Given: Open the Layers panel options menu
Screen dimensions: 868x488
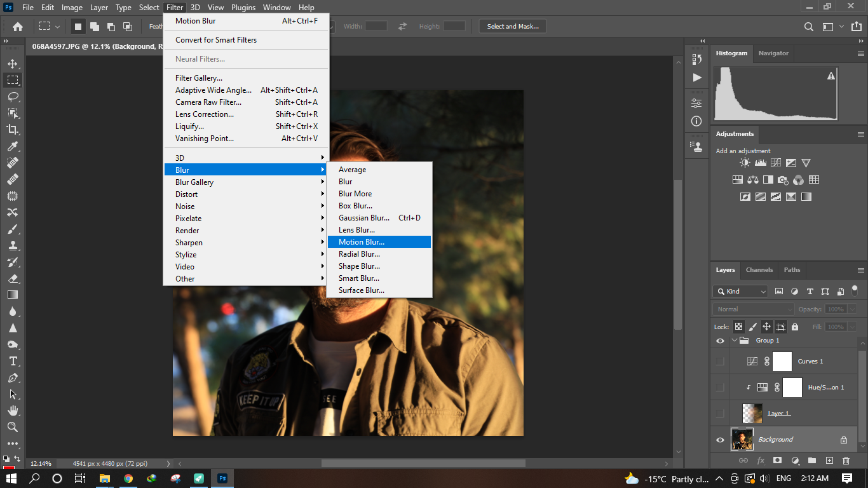Looking at the screenshot, I should [x=860, y=270].
